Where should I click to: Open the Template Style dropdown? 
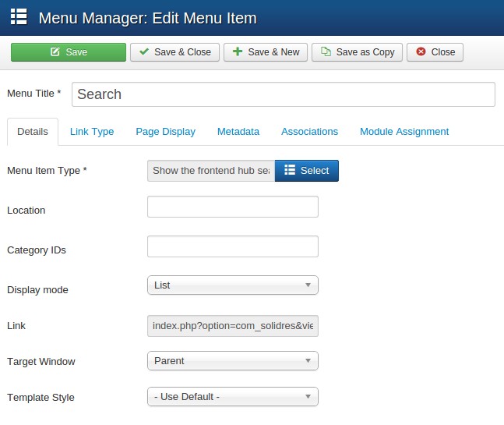coord(232,397)
